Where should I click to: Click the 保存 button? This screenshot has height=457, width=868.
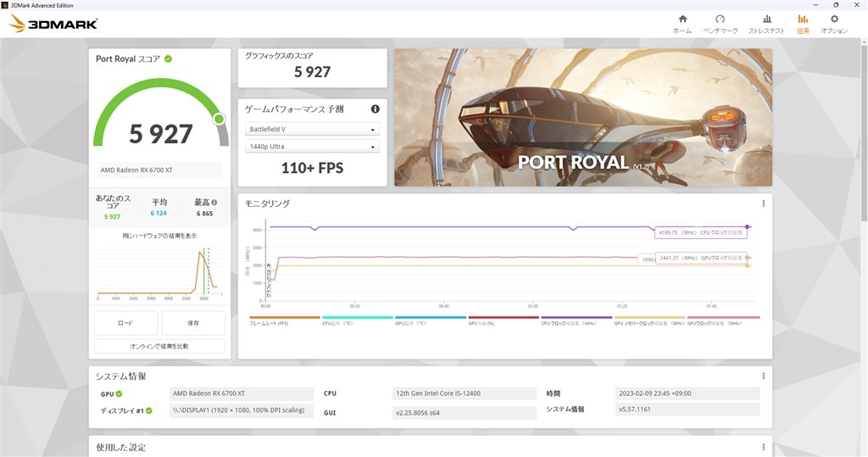click(193, 323)
